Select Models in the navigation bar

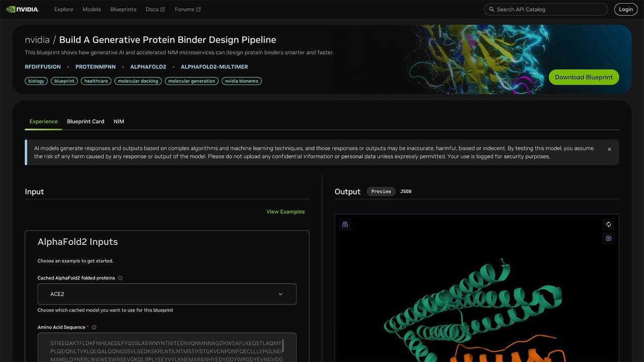(92, 9)
